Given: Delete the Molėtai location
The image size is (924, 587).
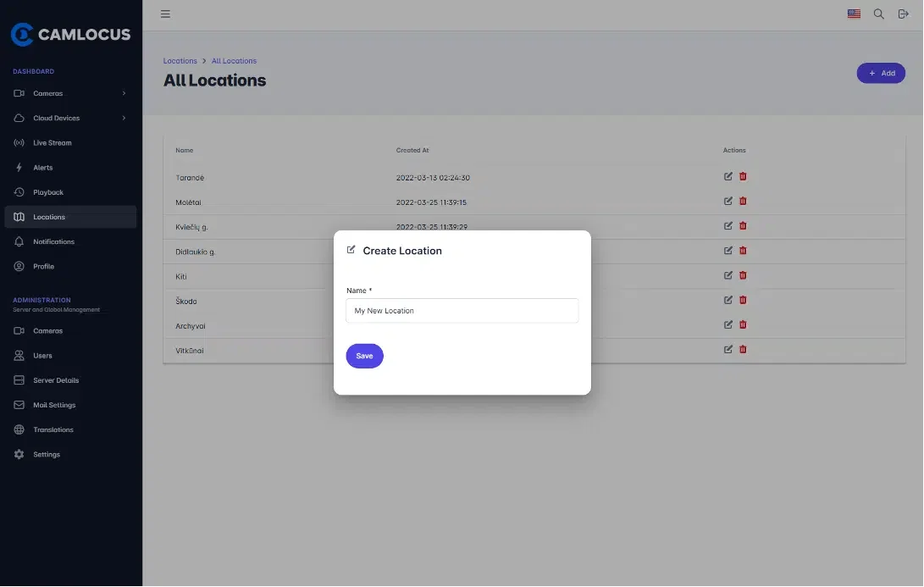Looking at the screenshot, I should (x=743, y=201).
